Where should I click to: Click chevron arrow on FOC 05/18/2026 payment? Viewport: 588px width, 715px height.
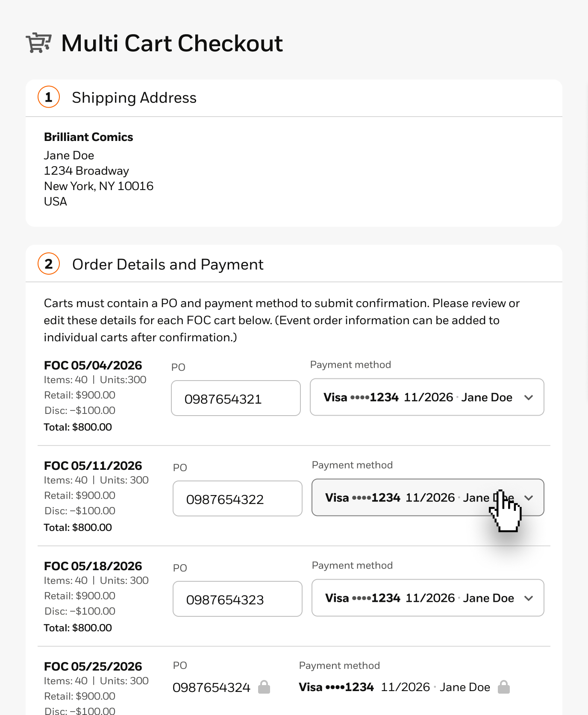pos(529,598)
